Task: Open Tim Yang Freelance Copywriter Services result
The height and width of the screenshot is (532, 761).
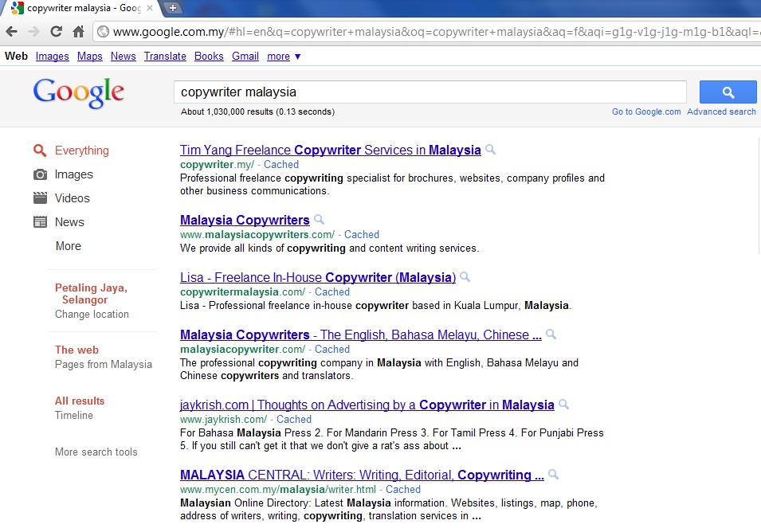Action: (x=331, y=150)
